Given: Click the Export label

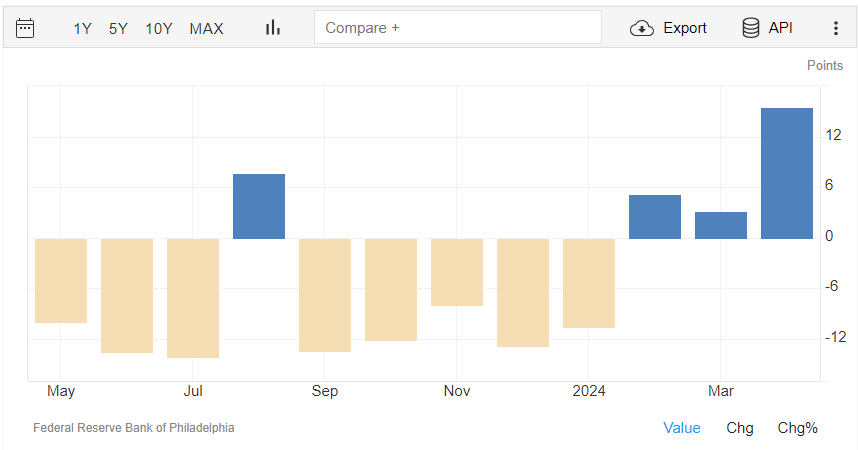Looking at the screenshot, I should [x=685, y=28].
